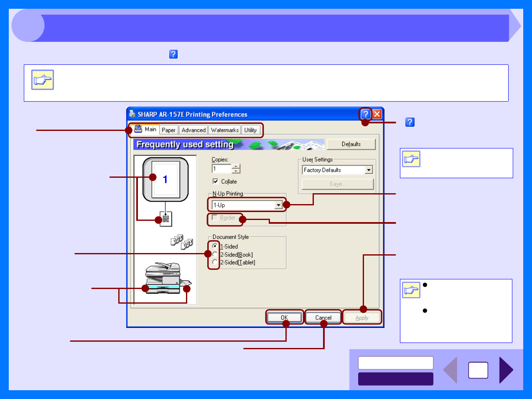Click the printer icon in the title bar
The image size is (532, 399).
(132, 114)
